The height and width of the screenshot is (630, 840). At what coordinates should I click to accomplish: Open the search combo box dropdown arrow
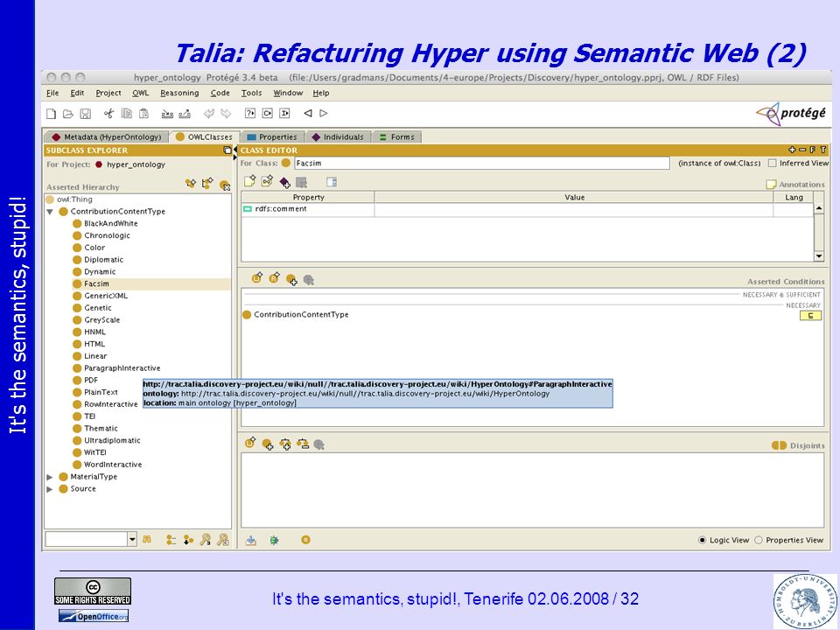point(132,540)
